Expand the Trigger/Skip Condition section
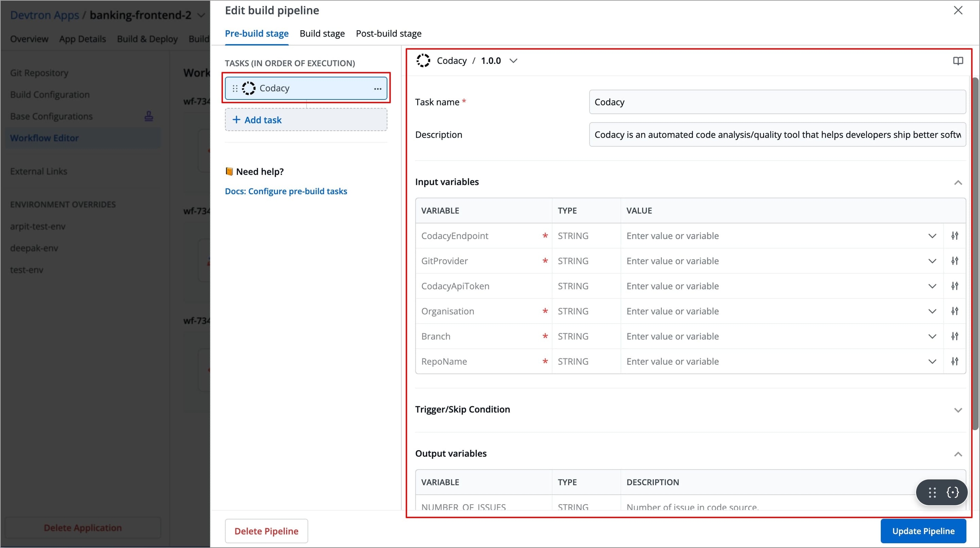Image resolution: width=980 pixels, height=548 pixels. 957,410
